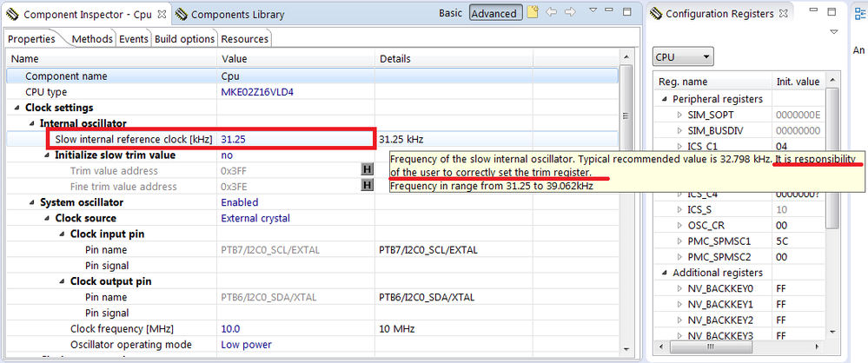The height and width of the screenshot is (363, 868).
Task: Collapse Initialize slow trim value group
Action: point(47,155)
